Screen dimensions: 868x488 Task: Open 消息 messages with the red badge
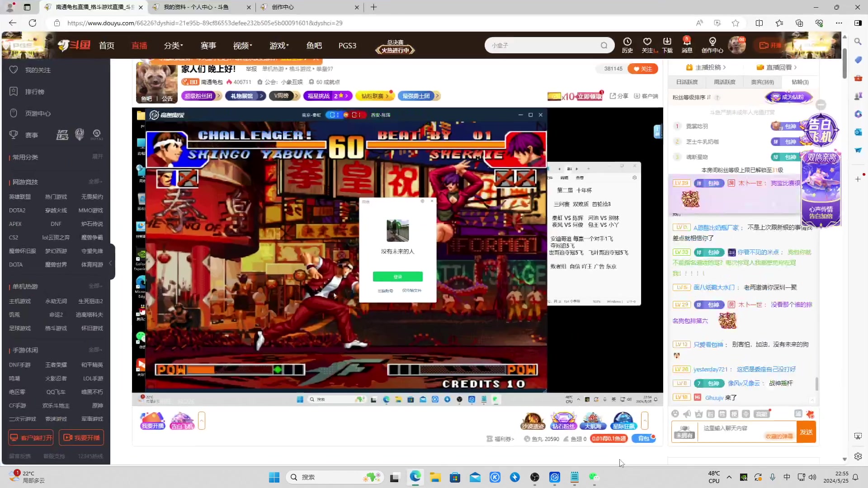(687, 45)
